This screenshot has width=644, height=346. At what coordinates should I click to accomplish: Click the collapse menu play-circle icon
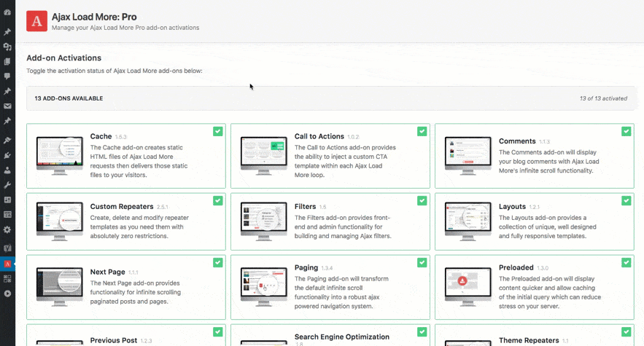7,294
